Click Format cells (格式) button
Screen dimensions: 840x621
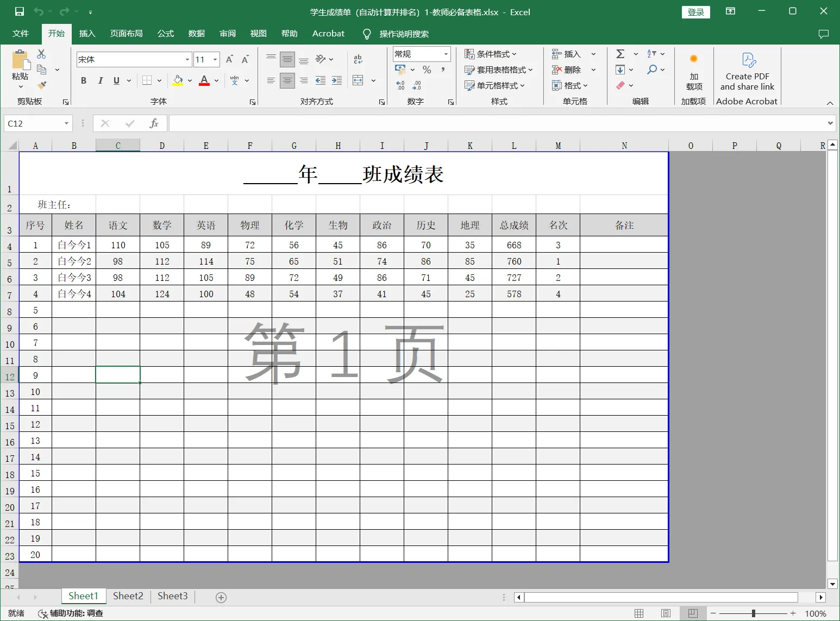(x=570, y=85)
